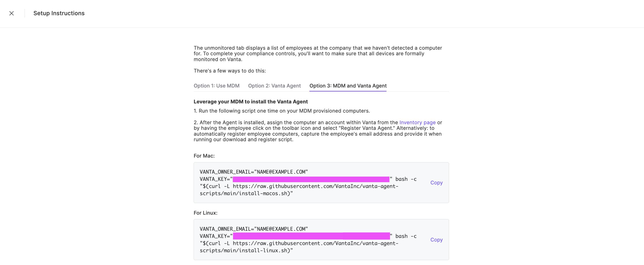The width and height of the screenshot is (644, 265).
Task: Click the install-macos.sh script text
Action: (246, 193)
